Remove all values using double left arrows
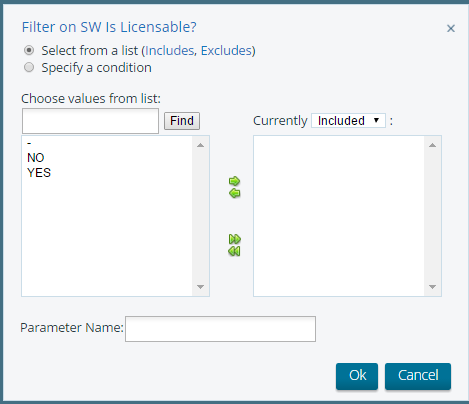 click(234, 251)
